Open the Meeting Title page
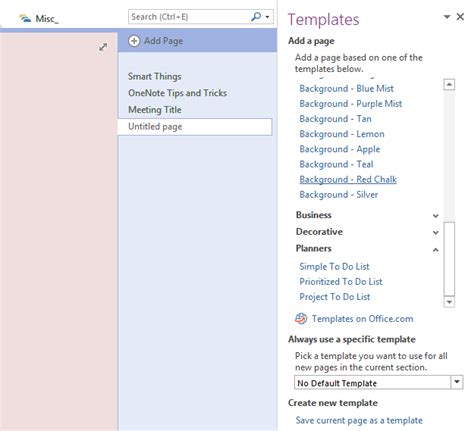Image resolution: width=474 pixels, height=431 pixels. click(155, 110)
